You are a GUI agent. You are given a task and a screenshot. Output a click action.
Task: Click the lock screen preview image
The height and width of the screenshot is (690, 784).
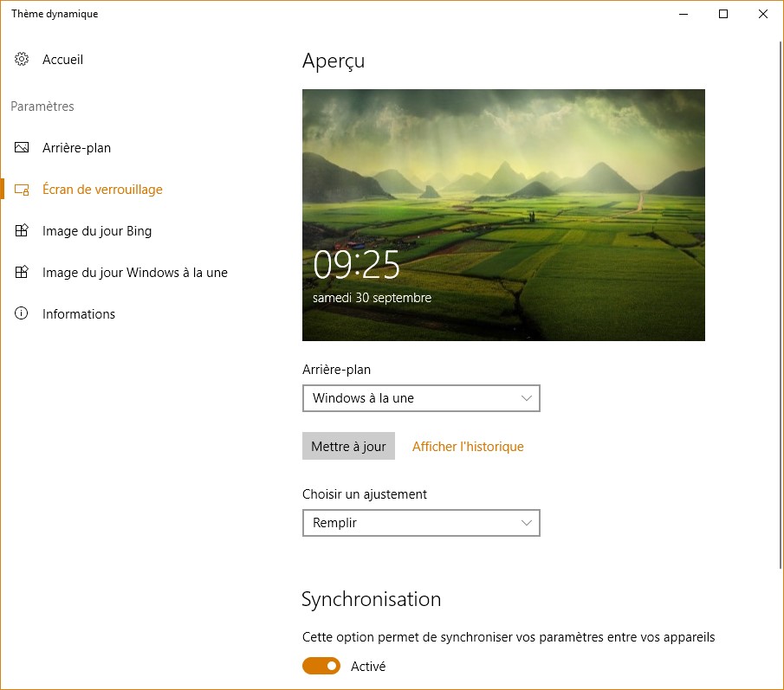(x=503, y=215)
